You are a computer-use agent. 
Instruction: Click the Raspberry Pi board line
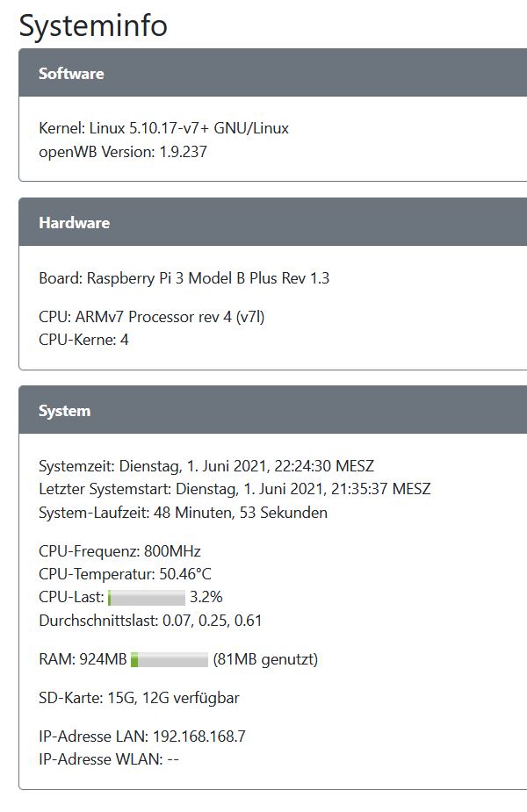(x=184, y=278)
